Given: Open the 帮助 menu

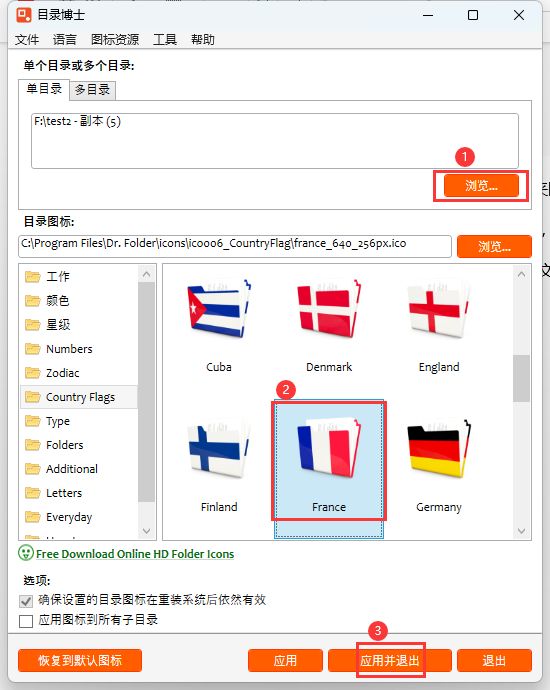Looking at the screenshot, I should [x=203, y=40].
